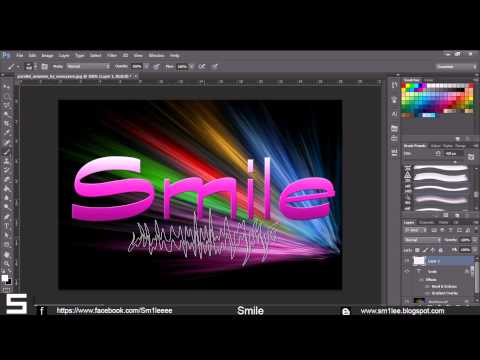Open the brush Mode dropdown in options bar
This screenshot has height=360, width=480.
(88, 66)
